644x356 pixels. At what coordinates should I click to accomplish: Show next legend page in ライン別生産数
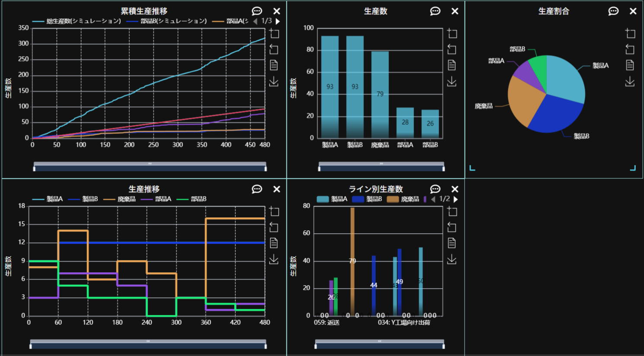click(x=455, y=199)
